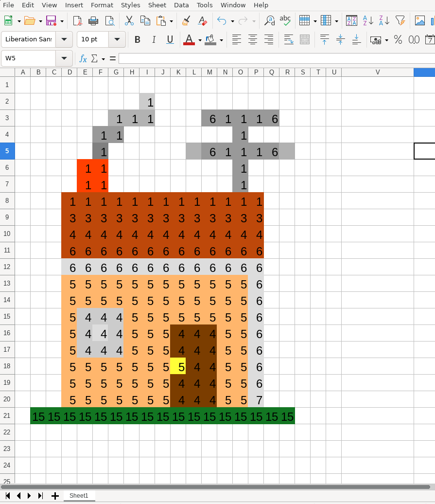Toggle Align Top vertical alignment

pos(325,39)
